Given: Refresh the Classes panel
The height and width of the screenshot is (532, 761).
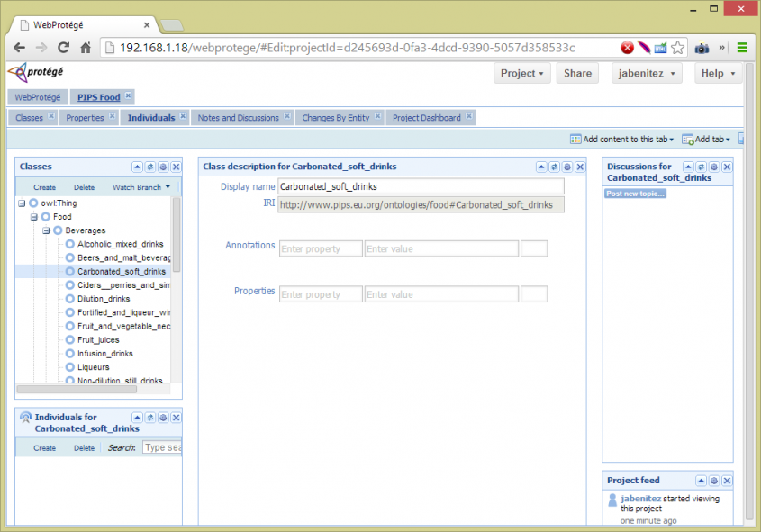Looking at the screenshot, I should (149, 167).
